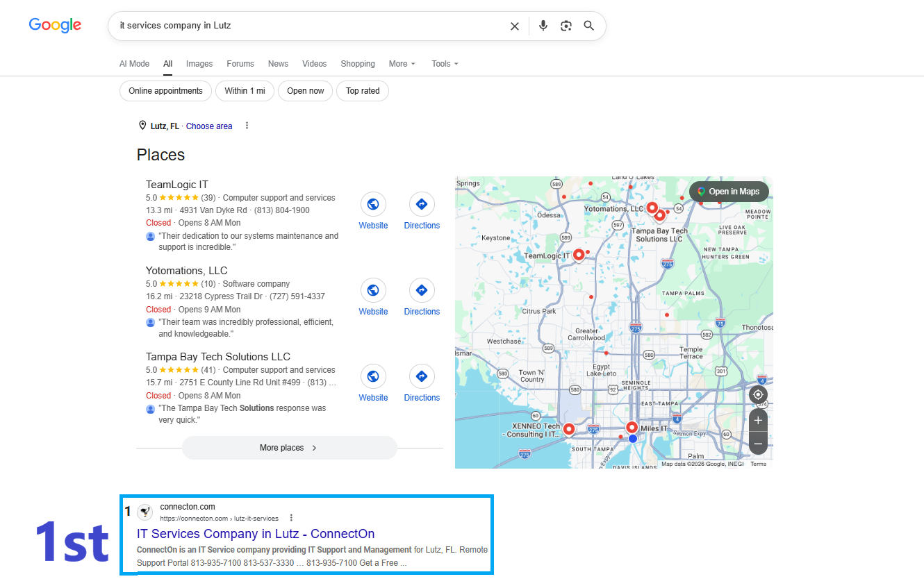The width and height of the screenshot is (924, 579).
Task: Click TeamLogic IT phone number (813) 804-1900
Action: coord(281,210)
